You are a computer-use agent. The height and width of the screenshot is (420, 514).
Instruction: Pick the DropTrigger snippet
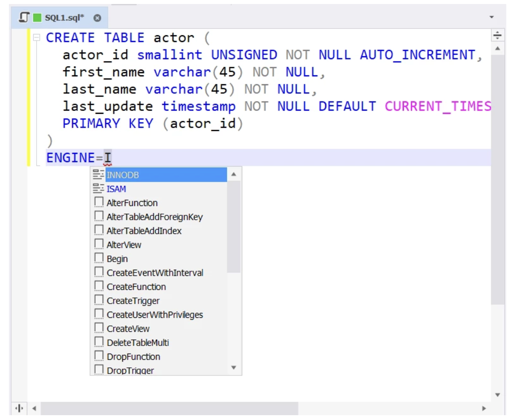159,370
